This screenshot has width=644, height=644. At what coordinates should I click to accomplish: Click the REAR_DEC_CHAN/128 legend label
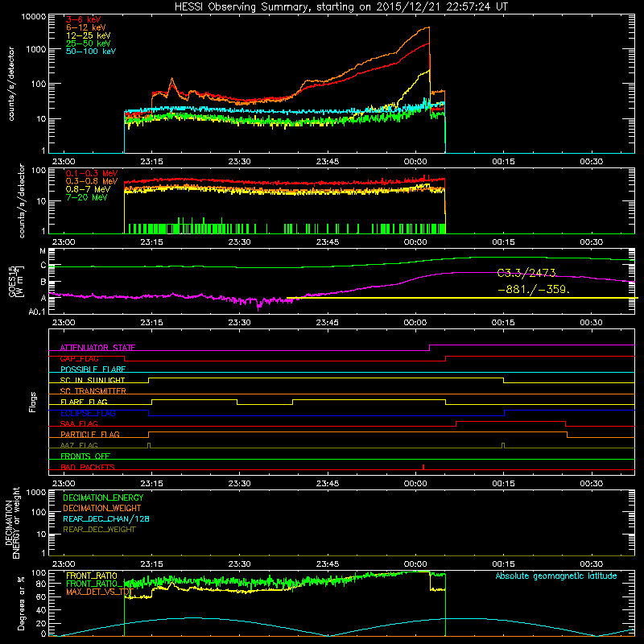click(106, 518)
